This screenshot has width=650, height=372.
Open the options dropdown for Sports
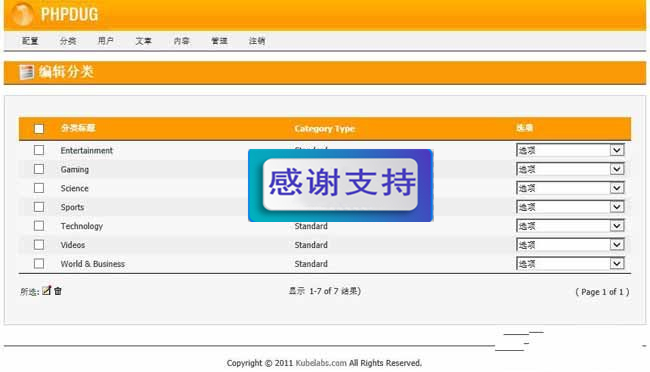[x=570, y=207]
